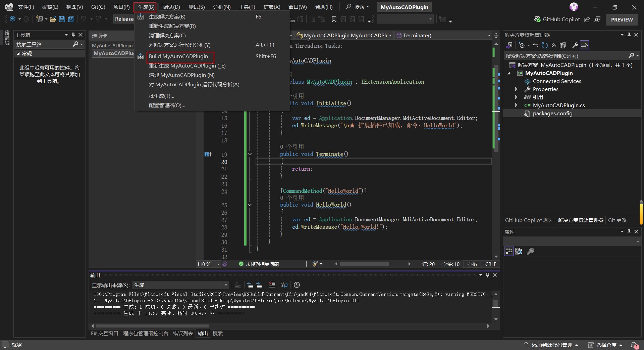644x350 pixels.
Task: Click the timestamp clock icon in the Output toolbar
Action: tap(297, 285)
